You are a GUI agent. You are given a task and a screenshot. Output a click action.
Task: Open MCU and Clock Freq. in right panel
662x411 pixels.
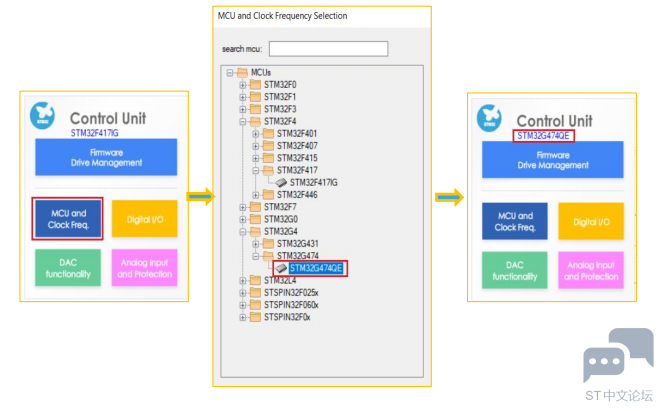[515, 221]
